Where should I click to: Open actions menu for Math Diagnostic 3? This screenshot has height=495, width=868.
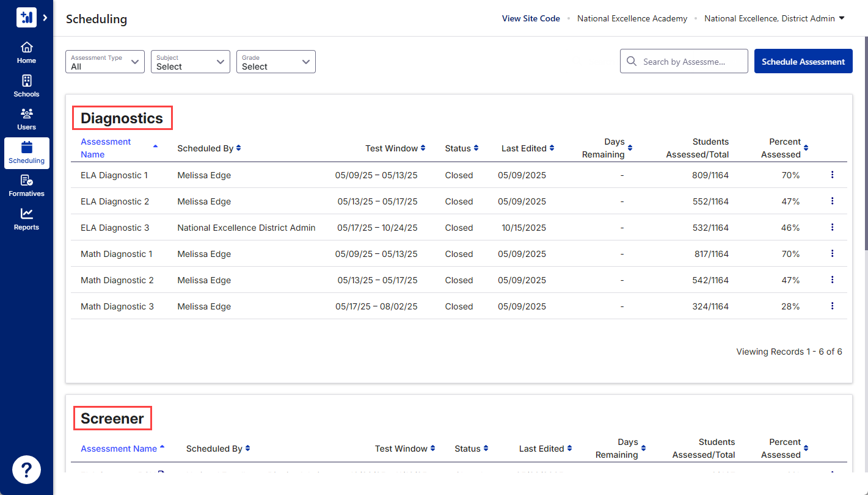tap(832, 306)
